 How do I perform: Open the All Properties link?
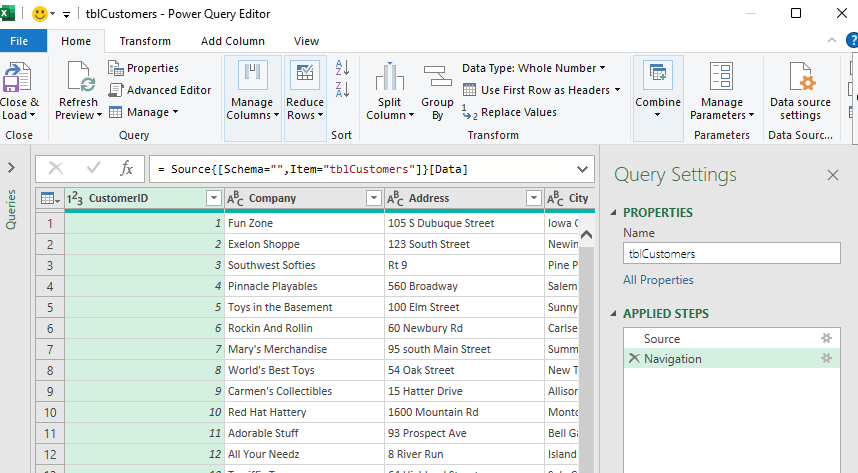click(658, 280)
